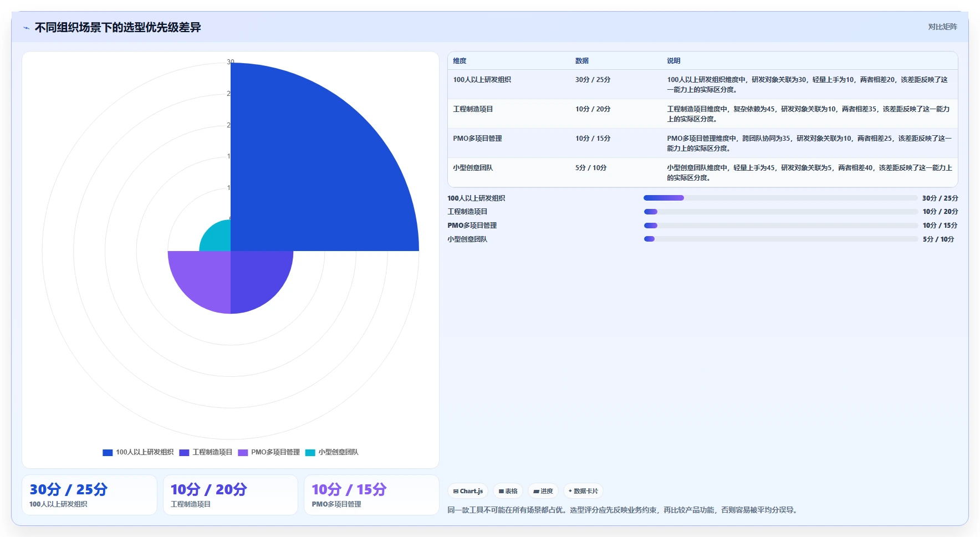
Task: Click progress bar for 100人以上研发组织
Action: [780, 198]
